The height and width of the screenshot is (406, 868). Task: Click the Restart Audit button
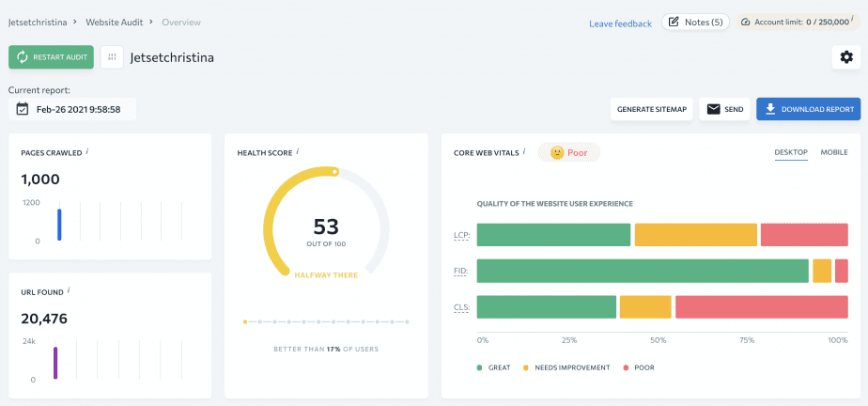51,57
